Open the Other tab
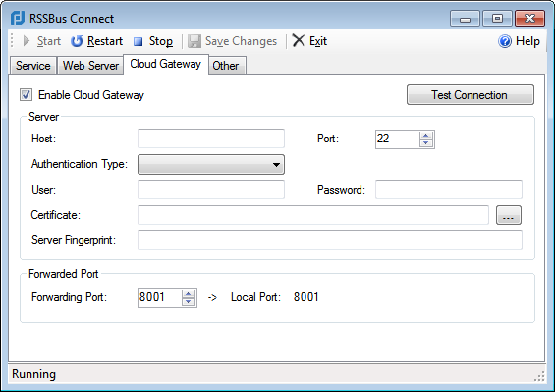The width and height of the screenshot is (555, 392). 226,66
